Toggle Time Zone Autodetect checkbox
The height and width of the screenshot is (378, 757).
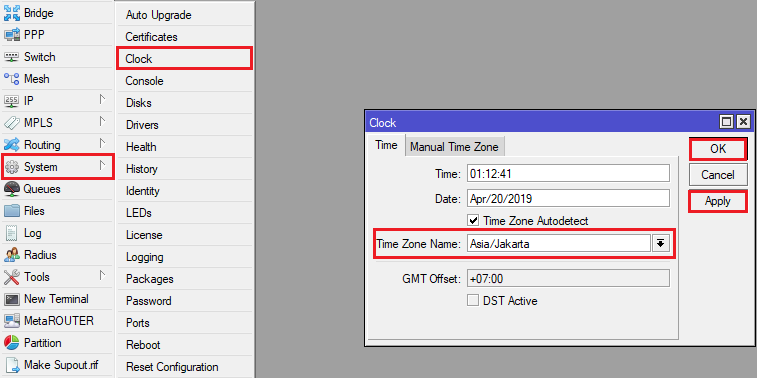click(473, 221)
